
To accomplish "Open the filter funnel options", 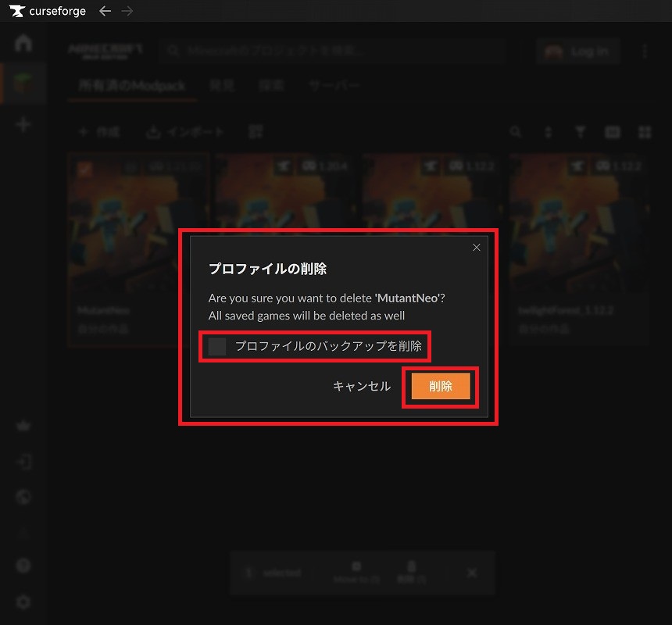I will 580,133.
